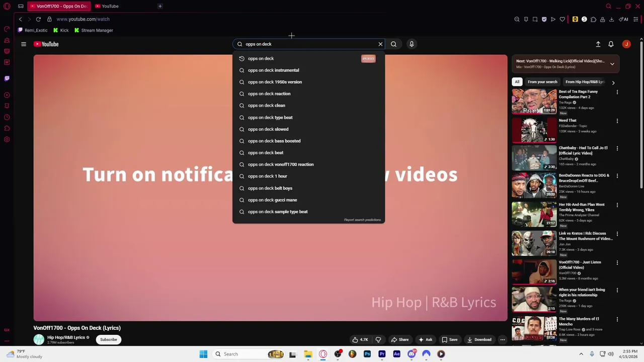Viewport: 644px width, 362px height.
Task: Clear the YouTube search box with the X
Action: tap(380, 44)
